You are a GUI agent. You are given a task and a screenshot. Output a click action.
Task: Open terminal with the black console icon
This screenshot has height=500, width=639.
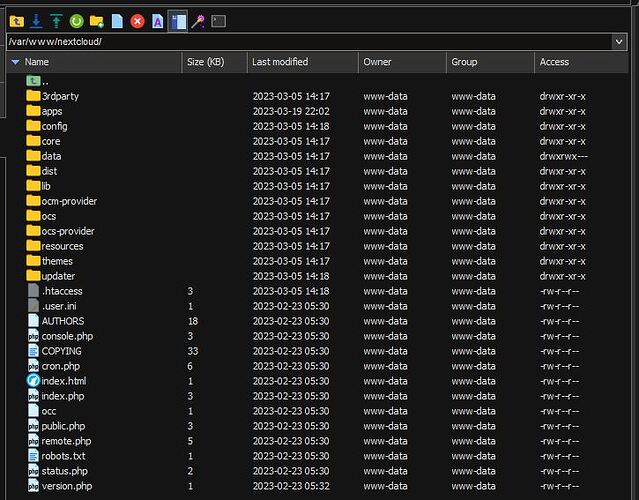[218, 21]
